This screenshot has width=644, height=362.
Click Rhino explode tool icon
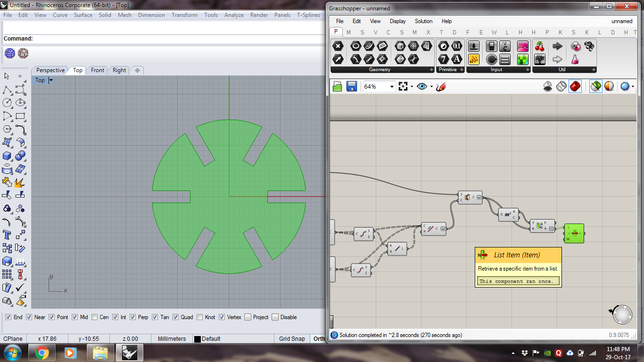tap(20, 181)
